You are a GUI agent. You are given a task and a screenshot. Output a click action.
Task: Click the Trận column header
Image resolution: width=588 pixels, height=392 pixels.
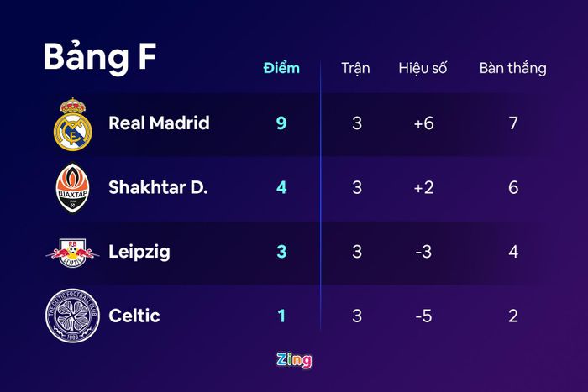pos(355,68)
